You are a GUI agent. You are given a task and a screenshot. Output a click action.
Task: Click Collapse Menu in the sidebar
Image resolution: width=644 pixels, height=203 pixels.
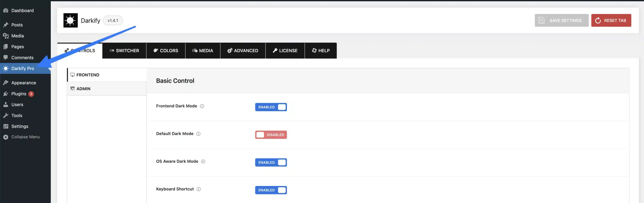tap(25, 137)
